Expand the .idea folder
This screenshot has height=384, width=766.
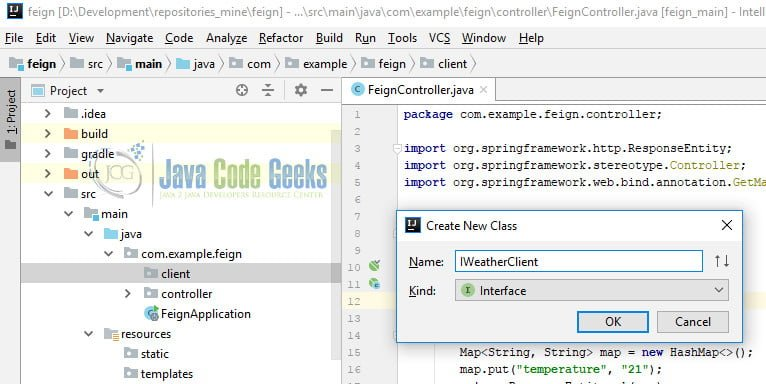point(47,114)
